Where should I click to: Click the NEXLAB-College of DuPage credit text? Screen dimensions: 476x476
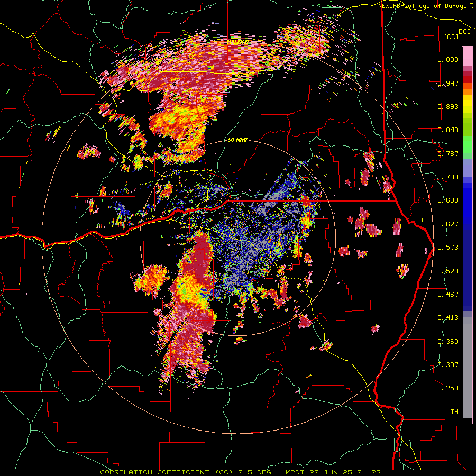pos(422,6)
